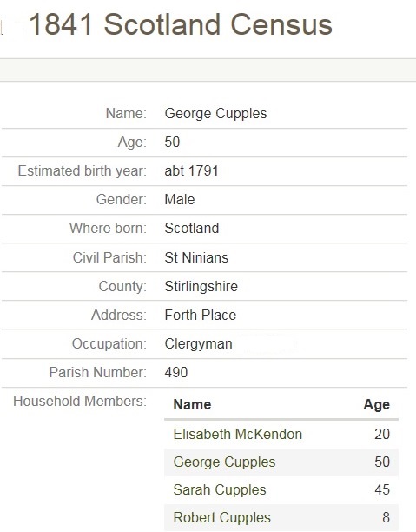Click the age value 50
Viewport: 416px width, 532px height.
[x=172, y=142]
